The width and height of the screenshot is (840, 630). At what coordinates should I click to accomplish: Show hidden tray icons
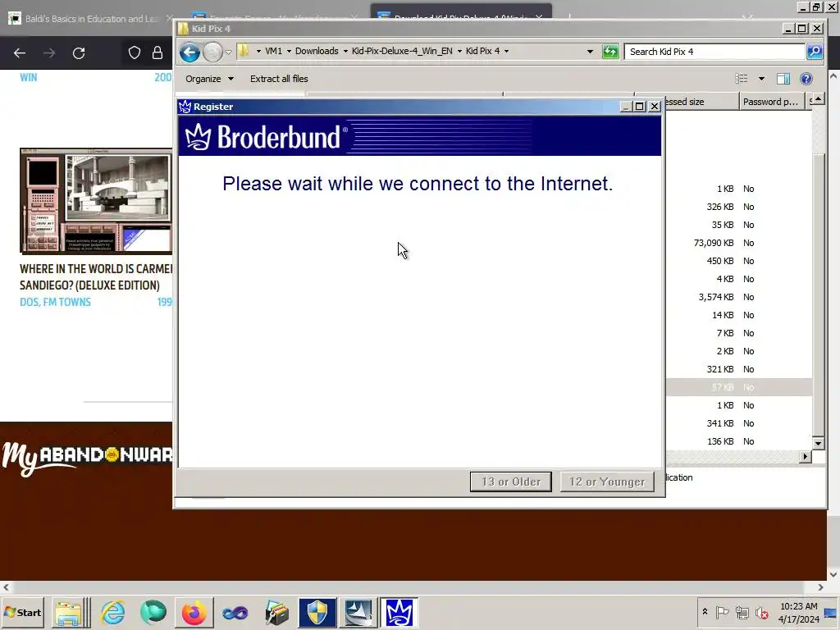pyautogui.click(x=705, y=612)
